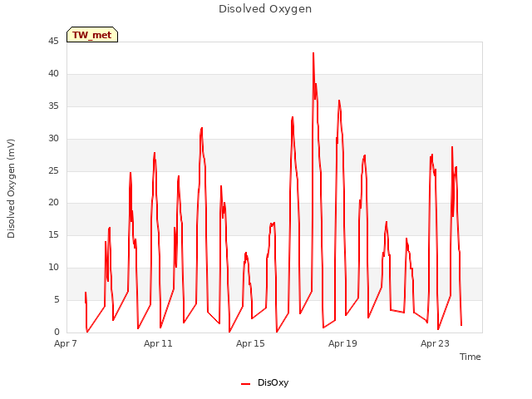Click the Apr 23 tick label
Viewport: 532px width, 399px height.
coord(435,343)
